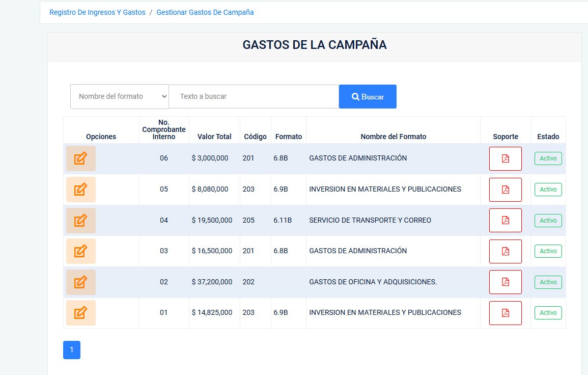Edit the expense record numbered 02
588x375 pixels.
click(x=81, y=282)
